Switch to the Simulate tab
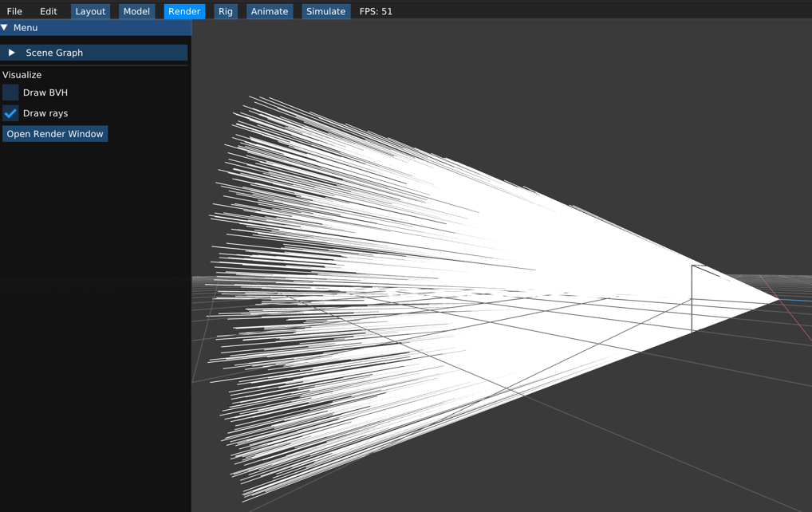812x512 pixels. click(x=325, y=11)
